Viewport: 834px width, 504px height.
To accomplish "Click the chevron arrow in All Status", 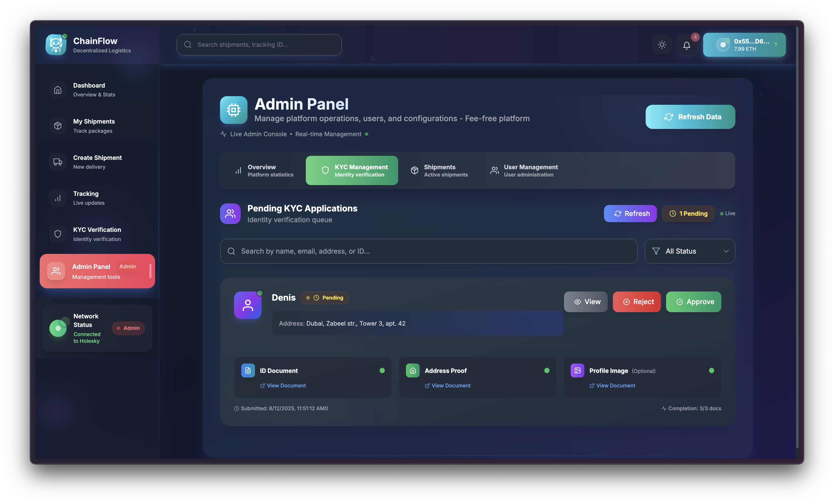I will click(726, 251).
